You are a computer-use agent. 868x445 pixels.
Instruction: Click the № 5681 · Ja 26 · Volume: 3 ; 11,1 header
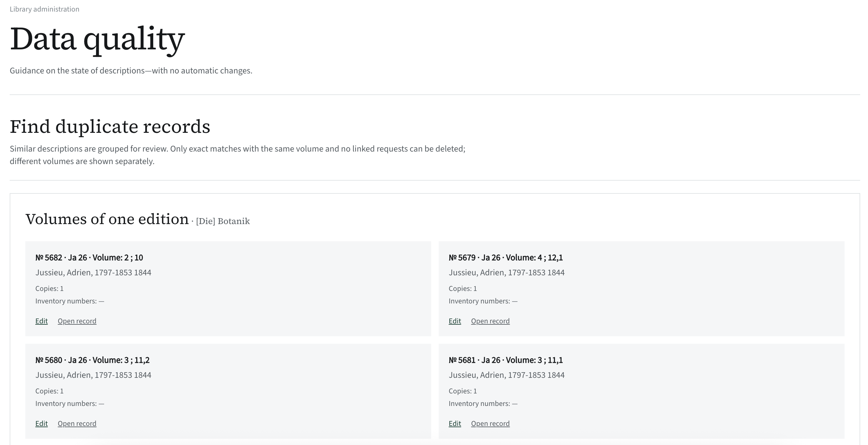pos(505,360)
